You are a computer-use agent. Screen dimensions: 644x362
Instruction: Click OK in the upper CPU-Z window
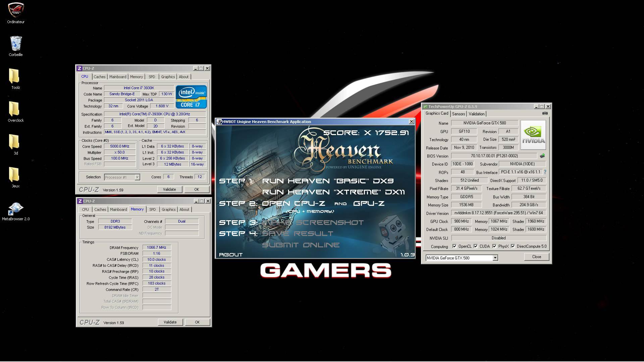[x=197, y=189]
